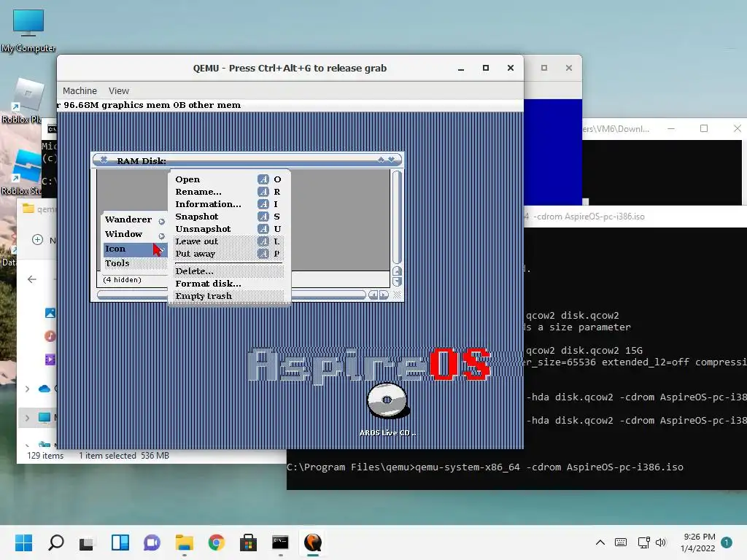Click the Delete... menu entry
Screen dimensions: 747x560
(x=228, y=271)
